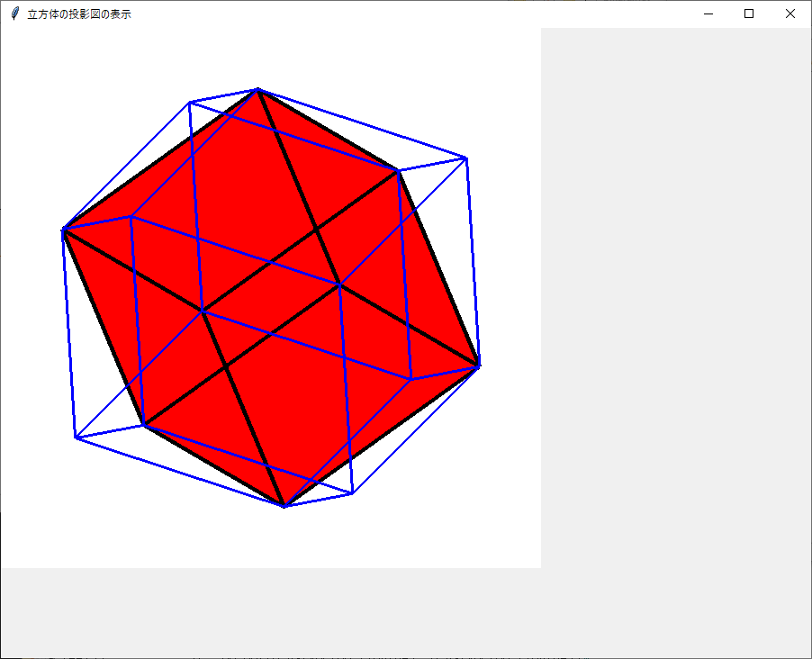This screenshot has height=659, width=812.
Task: Click the Tk feather icon in title bar
Action: point(15,14)
